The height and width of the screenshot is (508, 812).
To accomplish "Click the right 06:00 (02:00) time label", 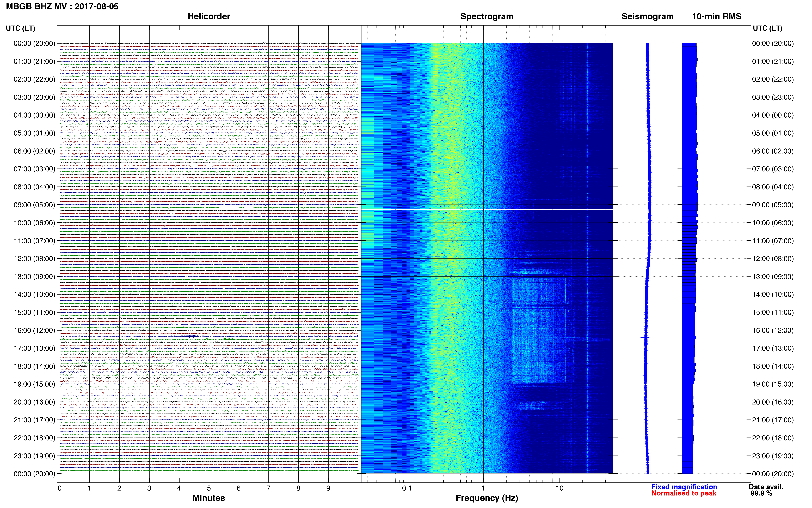I will 773,151.
